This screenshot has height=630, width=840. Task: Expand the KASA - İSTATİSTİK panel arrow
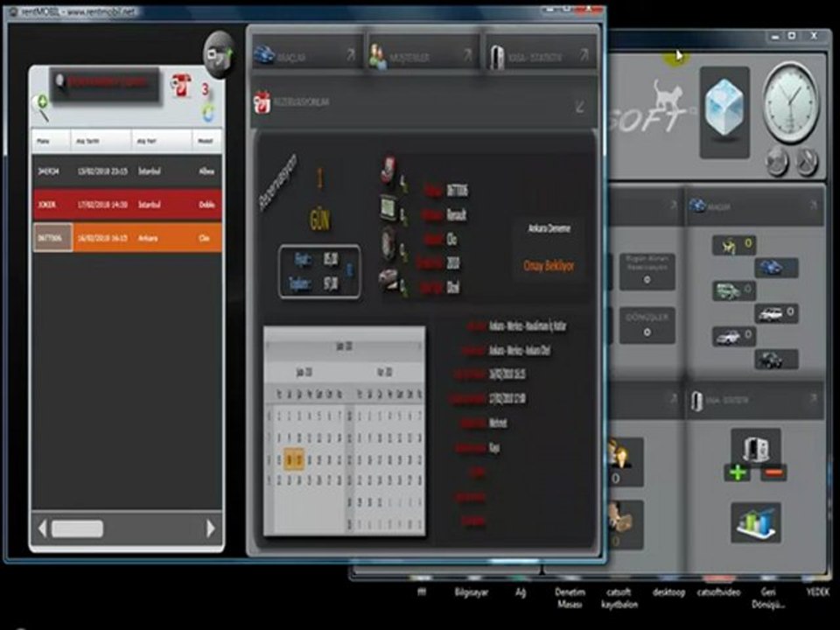(584, 54)
